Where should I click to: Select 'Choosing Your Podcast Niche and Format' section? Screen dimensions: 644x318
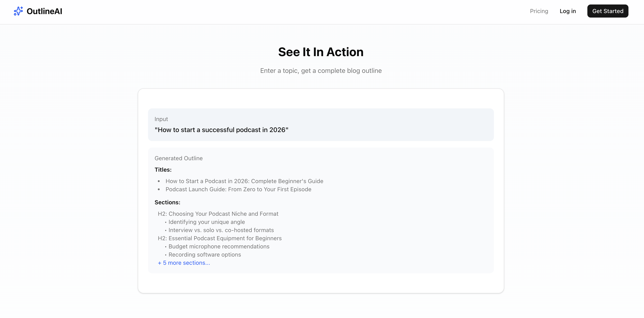(218, 214)
